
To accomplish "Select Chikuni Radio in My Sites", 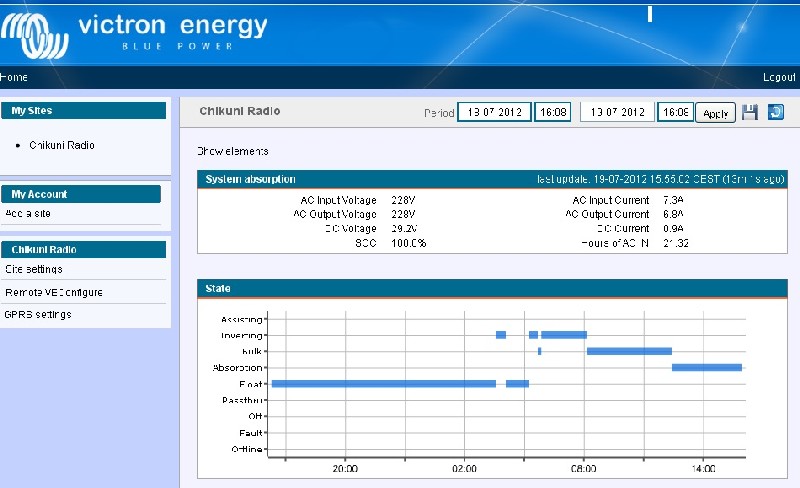I will tap(62, 145).
